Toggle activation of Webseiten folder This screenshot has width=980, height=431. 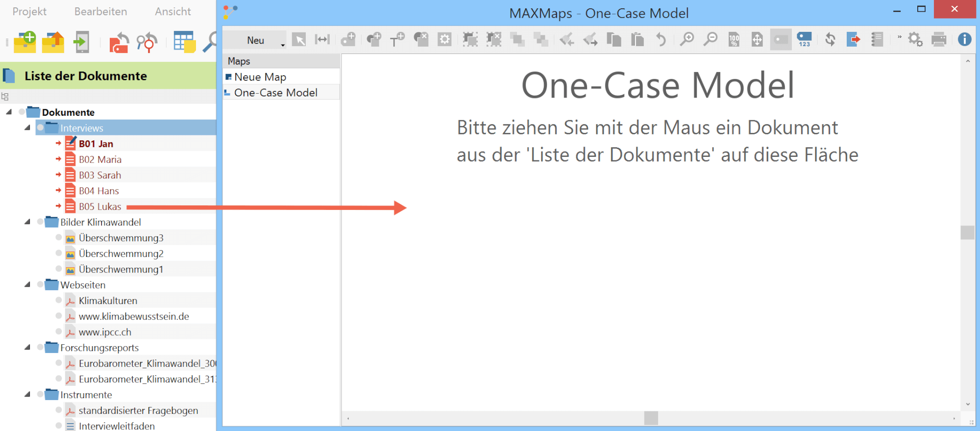40,284
